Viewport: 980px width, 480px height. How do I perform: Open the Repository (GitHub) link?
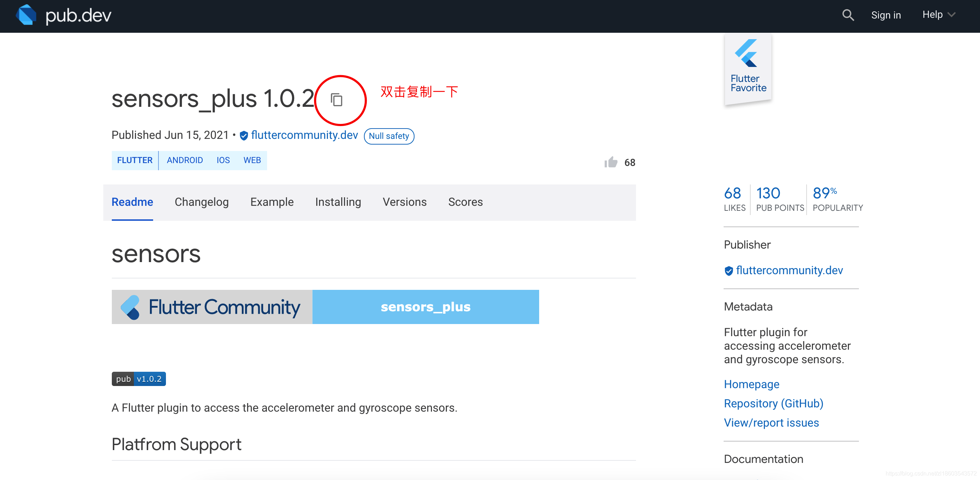(x=773, y=403)
